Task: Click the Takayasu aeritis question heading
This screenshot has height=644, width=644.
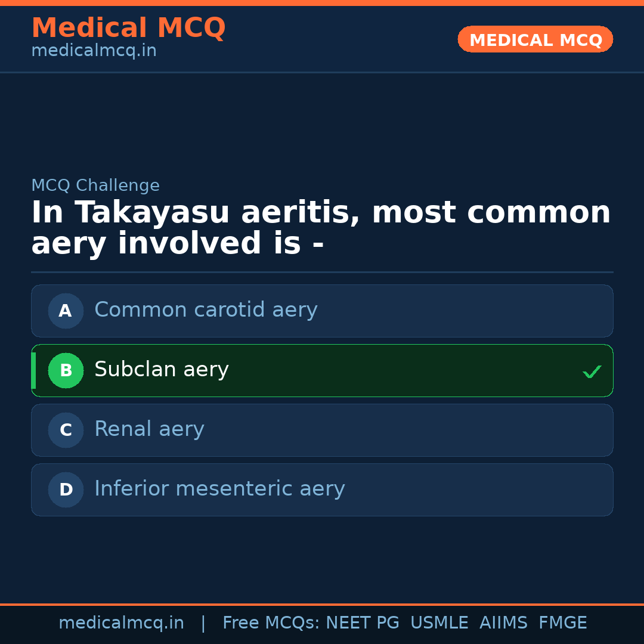Action: pos(321,228)
